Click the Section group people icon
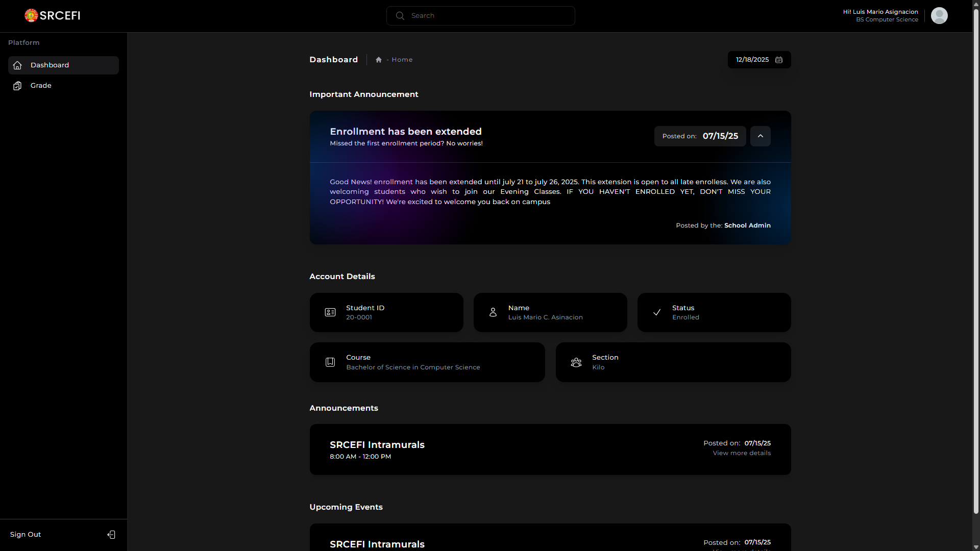The image size is (980, 551). coord(576,362)
